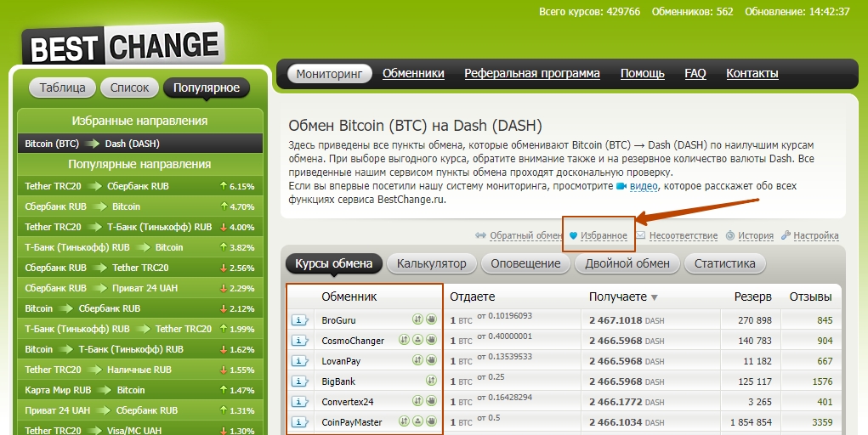Choose Карта Мир RUB to Bitcoin direction
This screenshot has height=435, width=868.
point(140,390)
